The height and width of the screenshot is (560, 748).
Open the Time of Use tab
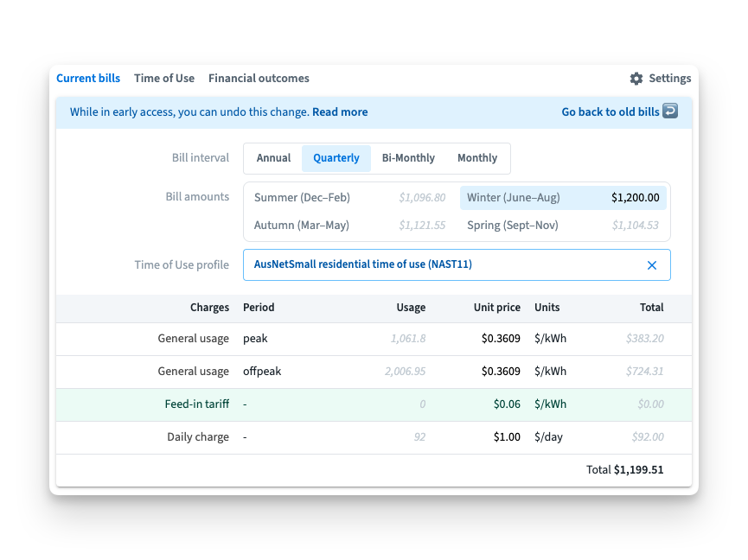click(164, 79)
